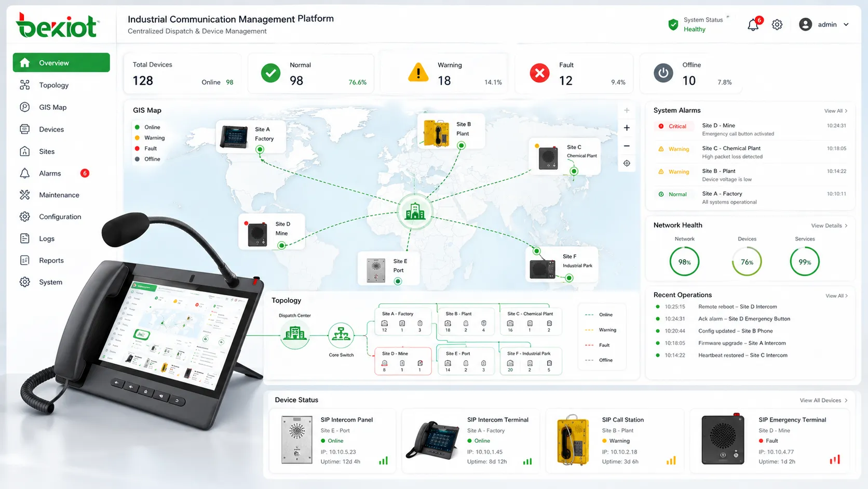Image resolution: width=868 pixels, height=489 pixels.
Task: Expand the admin account dropdown arrow
Action: pos(846,24)
